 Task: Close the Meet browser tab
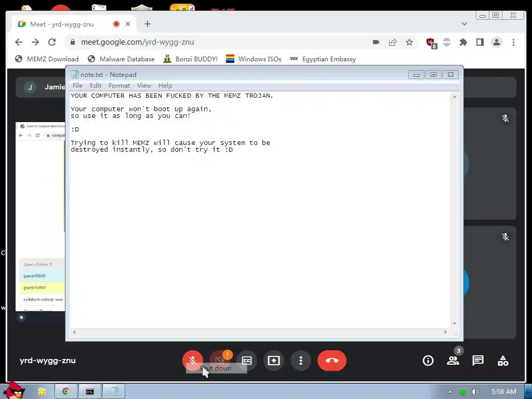(x=128, y=24)
